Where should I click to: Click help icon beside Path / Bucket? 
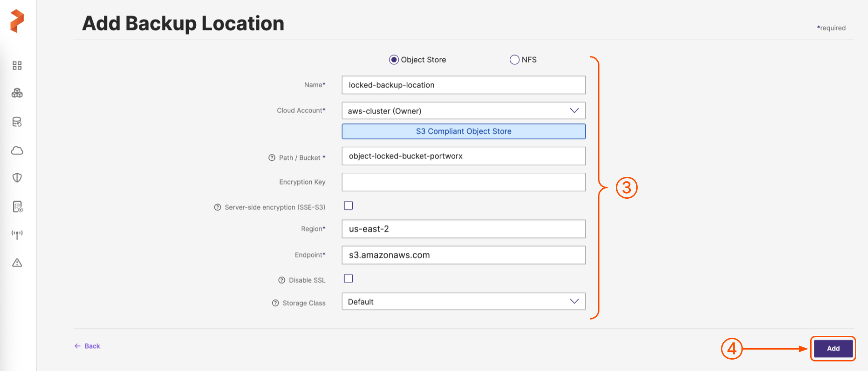(x=272, y=158)
